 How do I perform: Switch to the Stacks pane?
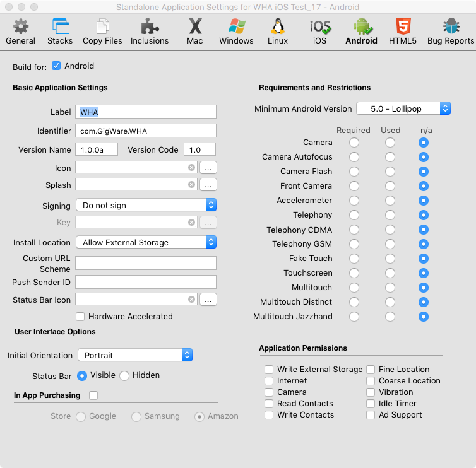(60, 32)
